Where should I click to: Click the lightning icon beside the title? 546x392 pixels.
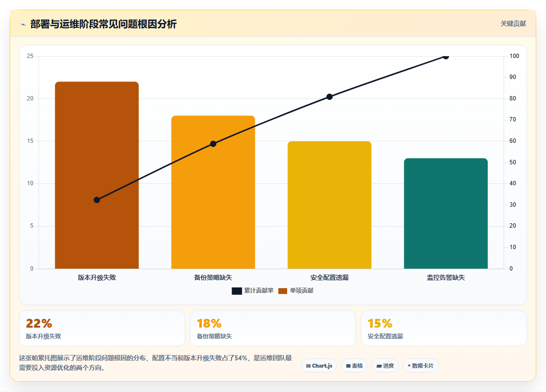tap(23, 24)
